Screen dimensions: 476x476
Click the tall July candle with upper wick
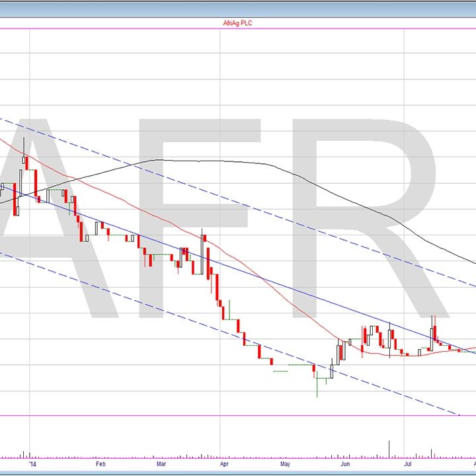(433, 331)
